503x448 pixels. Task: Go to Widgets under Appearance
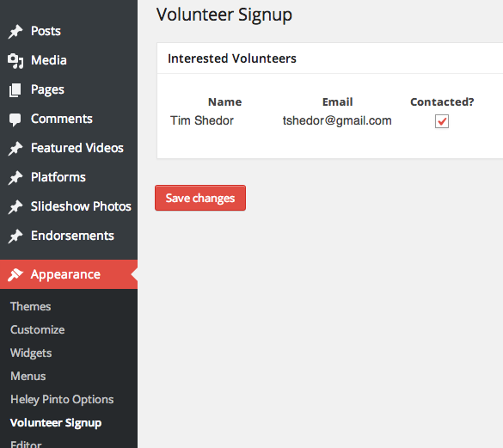tap(31, 353)
